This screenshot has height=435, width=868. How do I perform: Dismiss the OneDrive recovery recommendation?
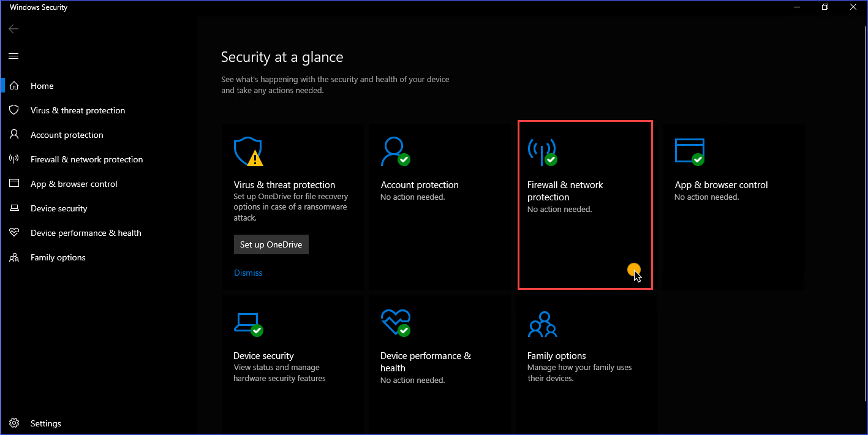[x=248, y=272]
